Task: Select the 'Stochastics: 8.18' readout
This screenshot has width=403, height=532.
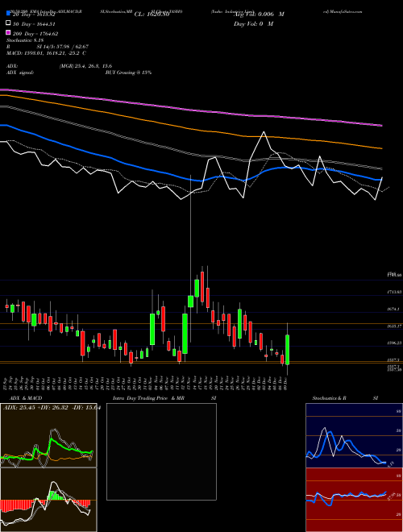Action: tap(23, 40)
